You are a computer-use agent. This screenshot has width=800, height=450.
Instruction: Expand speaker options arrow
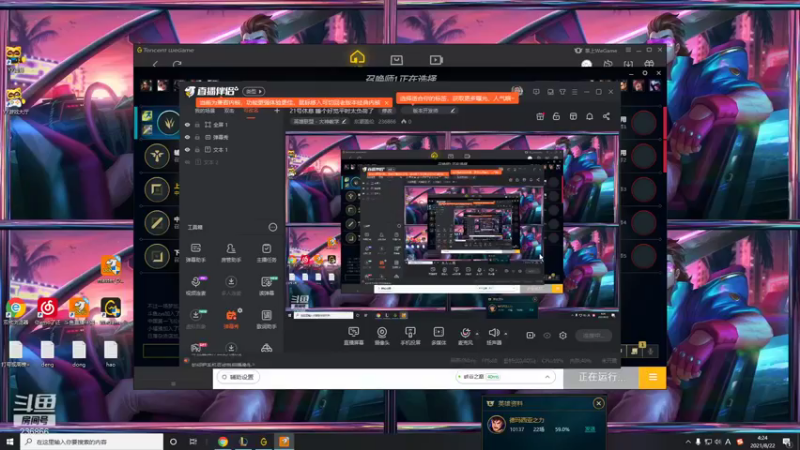click(x=506, y=334)
